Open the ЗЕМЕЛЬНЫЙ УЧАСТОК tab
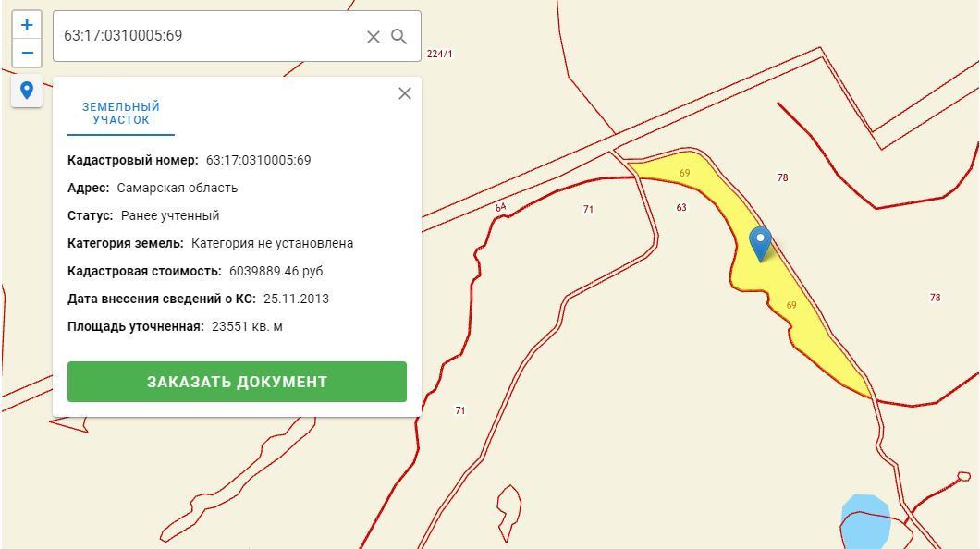This screenshot has height=549, width=980. [x=120, y=114]
